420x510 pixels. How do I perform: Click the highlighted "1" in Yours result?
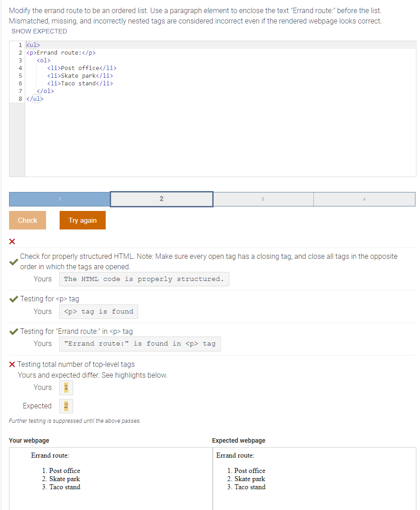pos(65,387)
